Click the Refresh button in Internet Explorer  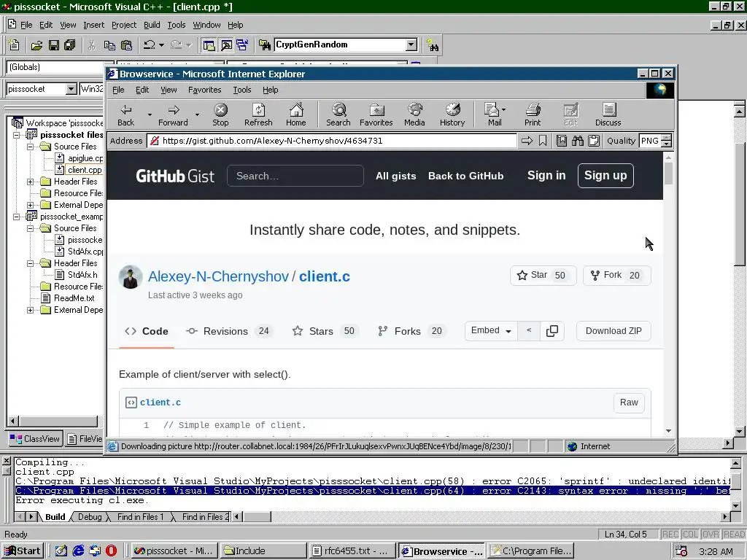pos(258,114)
